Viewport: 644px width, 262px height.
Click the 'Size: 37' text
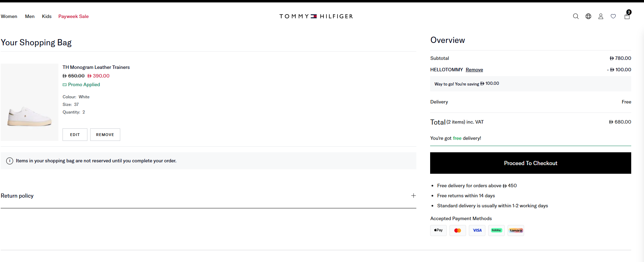[70, 105]
